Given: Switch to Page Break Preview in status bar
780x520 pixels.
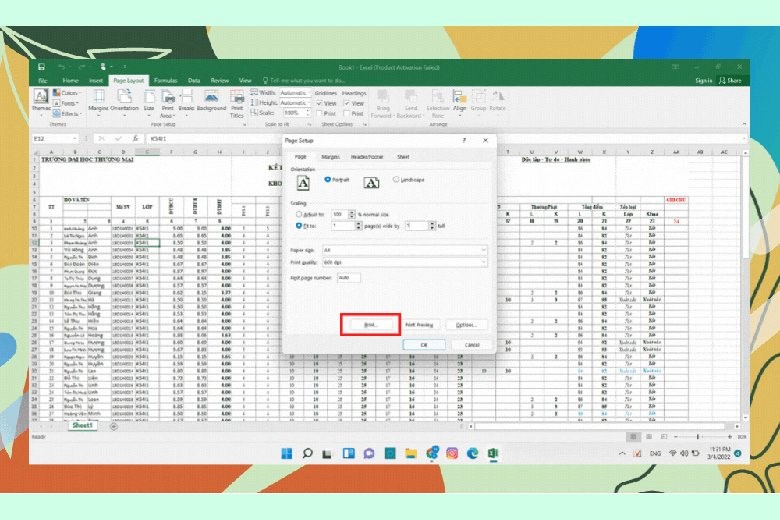Looking at the screenshot, I should pos(664,436).
